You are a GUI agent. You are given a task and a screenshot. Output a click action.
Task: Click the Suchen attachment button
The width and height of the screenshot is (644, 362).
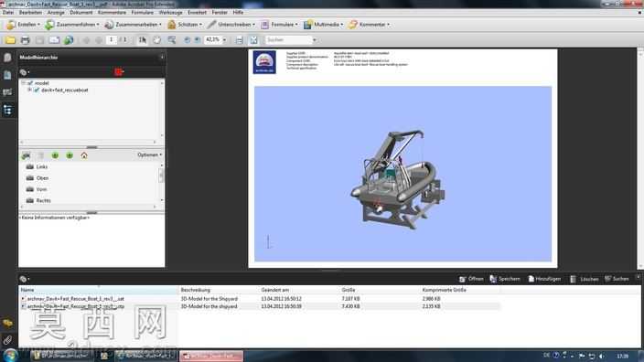pyautogui.click(x=617, y=279)
